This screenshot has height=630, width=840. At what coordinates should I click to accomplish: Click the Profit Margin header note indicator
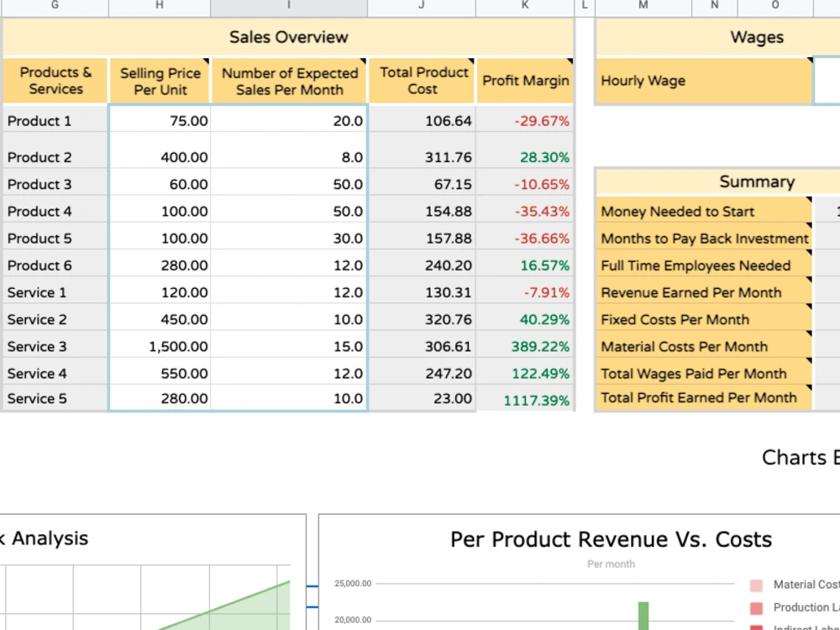tap(570, 61)
